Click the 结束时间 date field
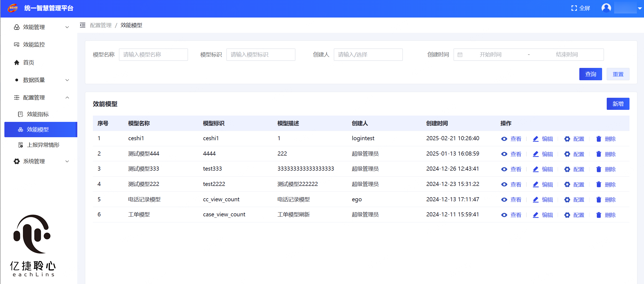 coord(567,54)
